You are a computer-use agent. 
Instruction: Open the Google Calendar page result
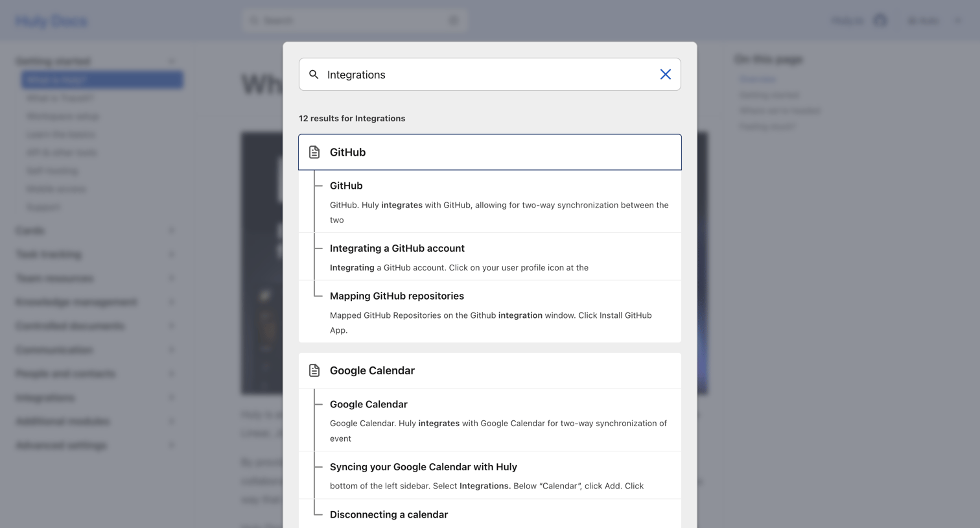[490, 370]
